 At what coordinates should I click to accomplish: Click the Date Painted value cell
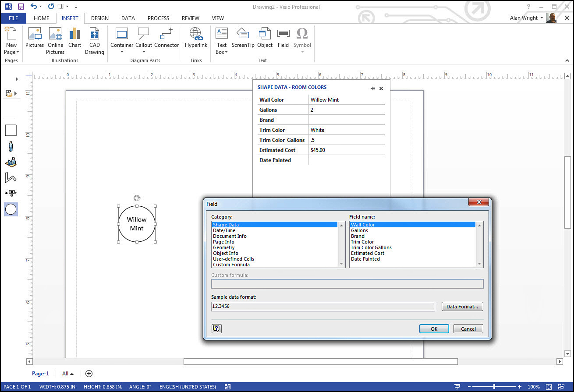click(347, 160)
